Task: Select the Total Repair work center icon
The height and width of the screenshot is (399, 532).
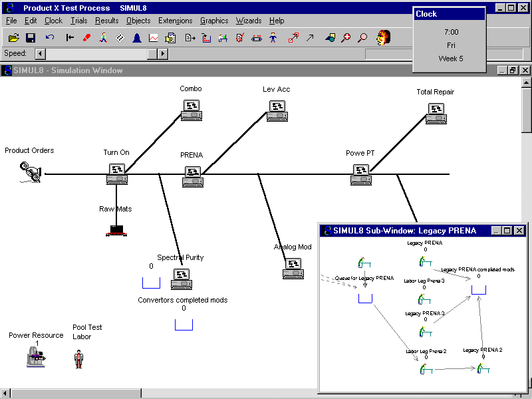Action: point(436,114)
